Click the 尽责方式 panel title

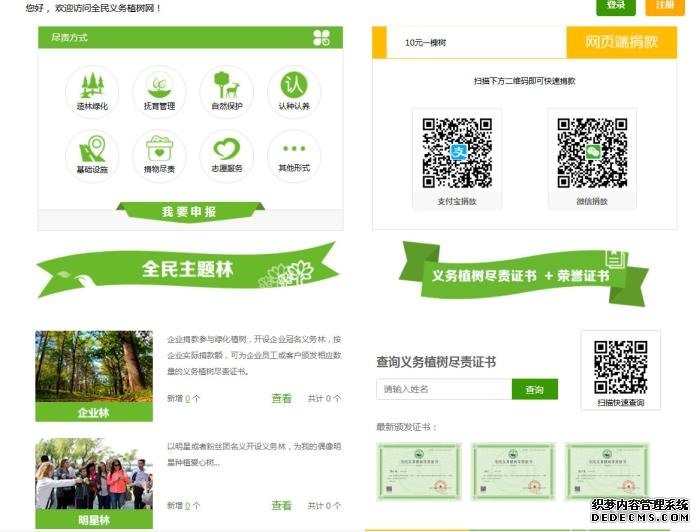(69, 37)
